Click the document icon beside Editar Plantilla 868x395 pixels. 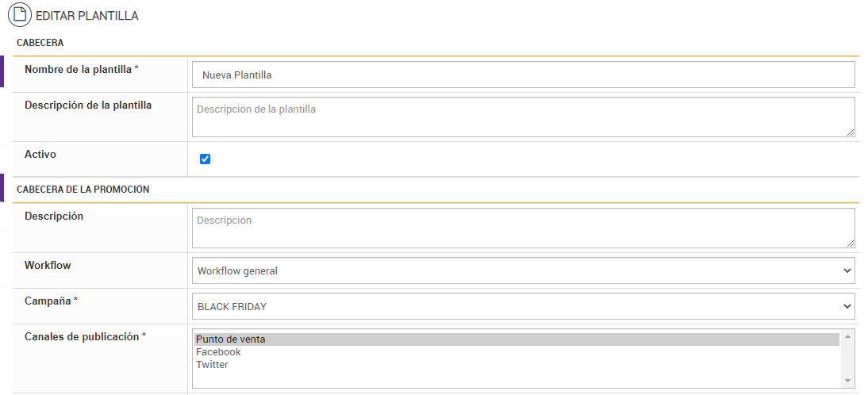point(20,15)
